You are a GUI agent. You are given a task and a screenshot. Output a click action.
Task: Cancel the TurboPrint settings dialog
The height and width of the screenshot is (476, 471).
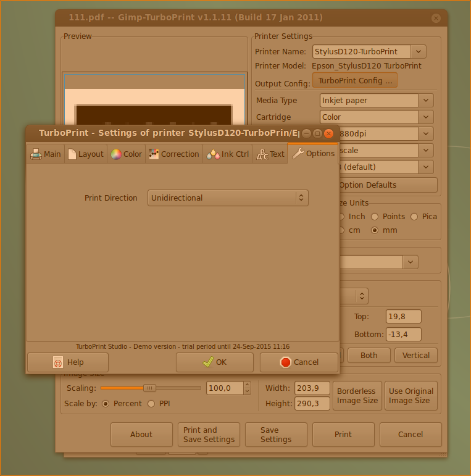coord(299,362)
